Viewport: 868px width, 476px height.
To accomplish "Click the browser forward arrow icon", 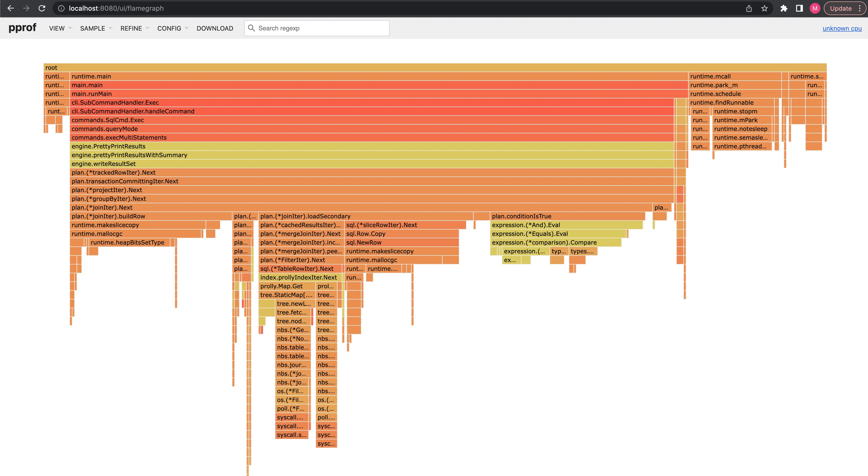I will click(26, 8).
